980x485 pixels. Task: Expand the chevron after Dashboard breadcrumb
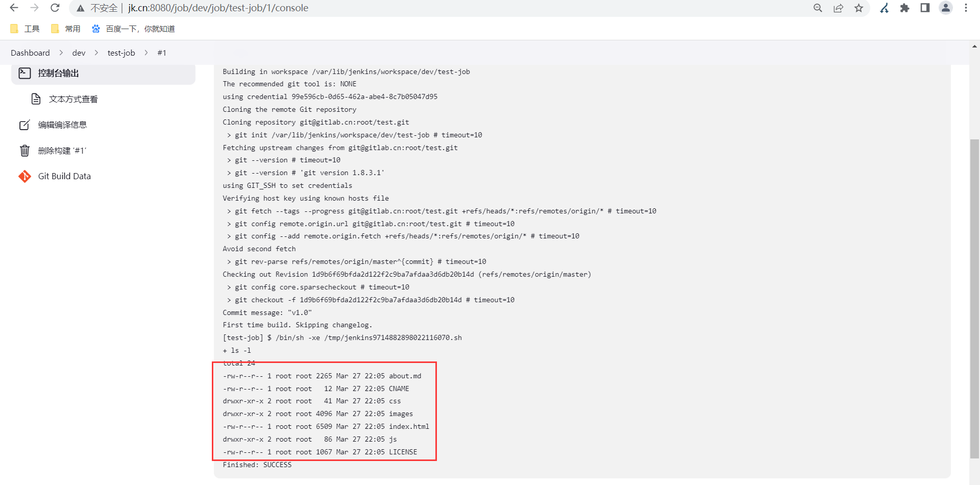(61, 53)
